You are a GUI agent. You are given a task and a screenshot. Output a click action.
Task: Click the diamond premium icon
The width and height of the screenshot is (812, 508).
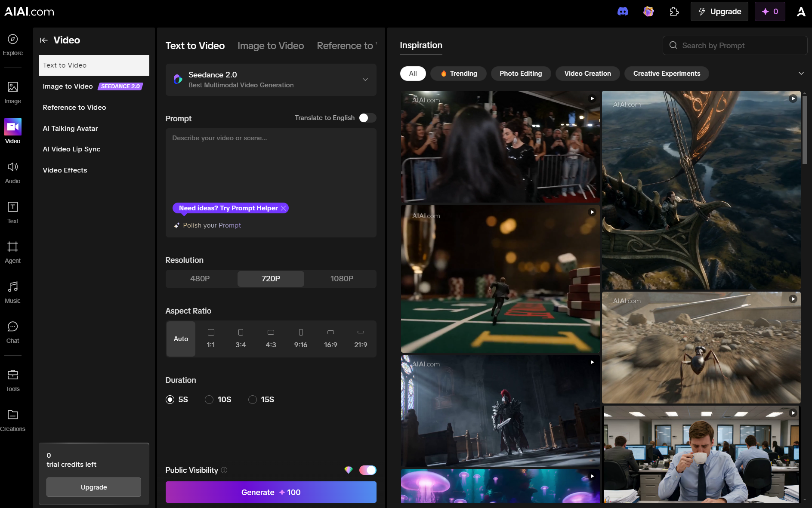pyautogui.click(x=349, y=470)
